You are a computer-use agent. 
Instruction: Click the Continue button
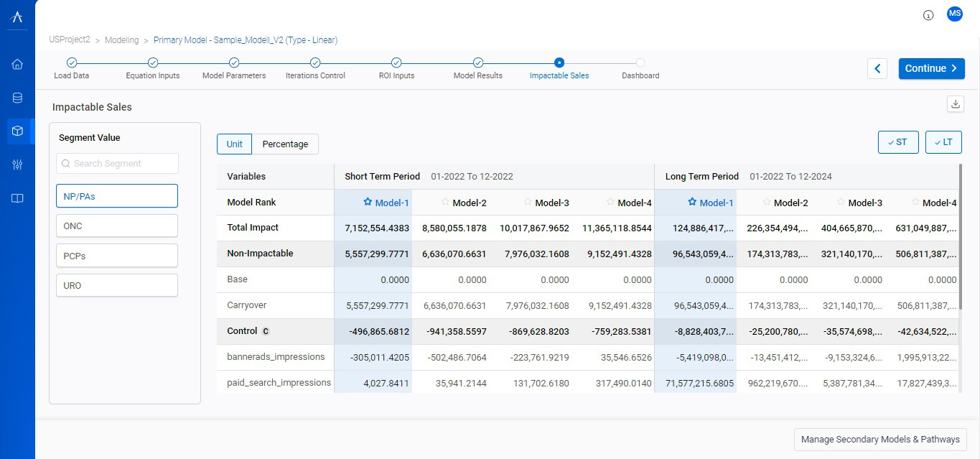point(931,68)
